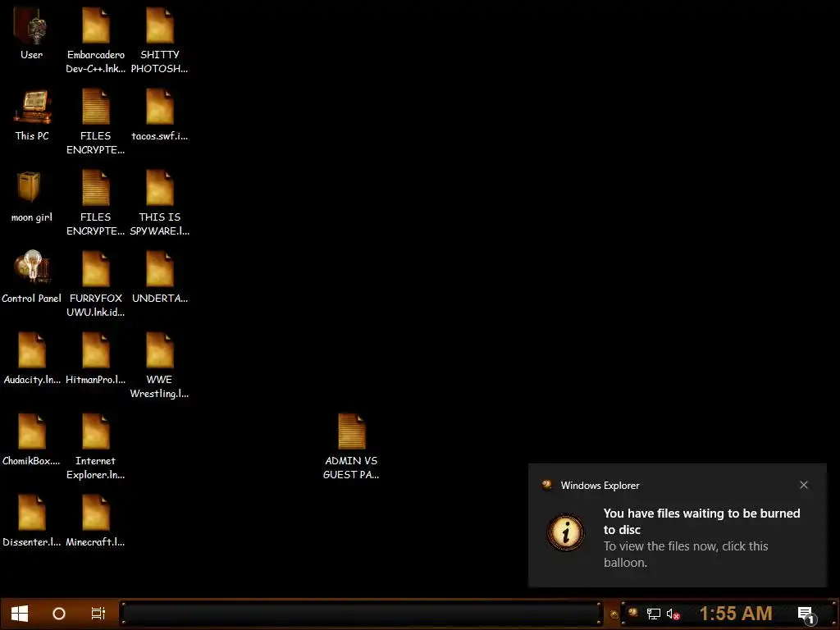The image size is (840, 630).
Task: Select the Dissenter shortcut file icon
Action: pyautogui.click(x=32, y=521)
